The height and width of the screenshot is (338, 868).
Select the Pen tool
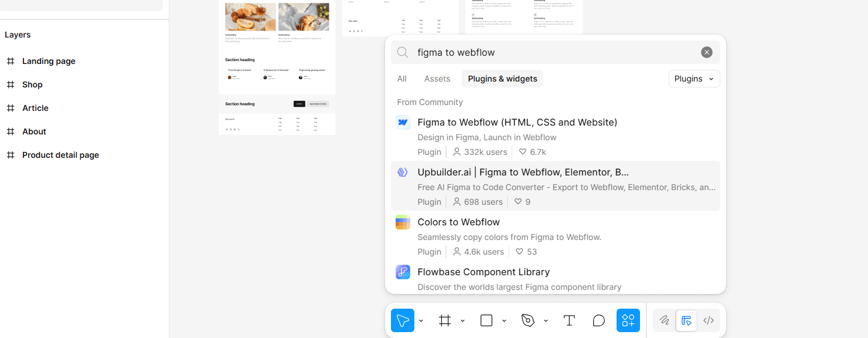tap(527, 320)
